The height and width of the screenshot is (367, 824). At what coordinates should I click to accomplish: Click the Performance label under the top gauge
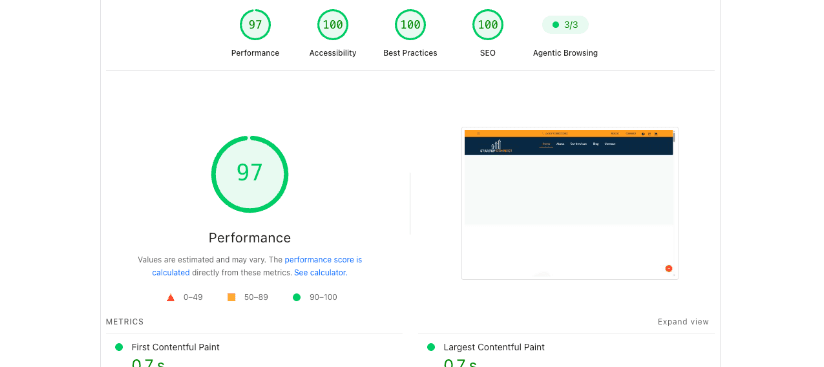click(x=255, y=53)
